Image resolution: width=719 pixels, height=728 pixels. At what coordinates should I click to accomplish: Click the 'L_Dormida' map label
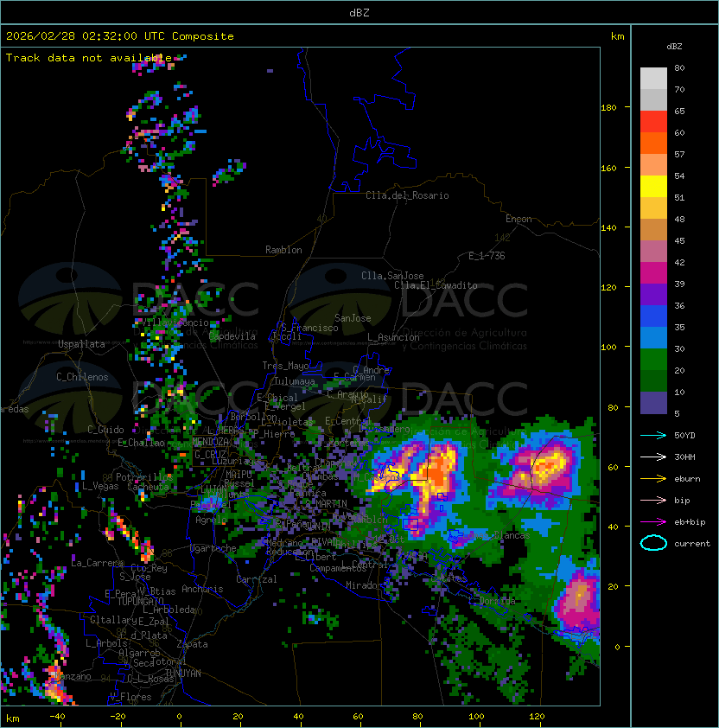pos(492,601)
